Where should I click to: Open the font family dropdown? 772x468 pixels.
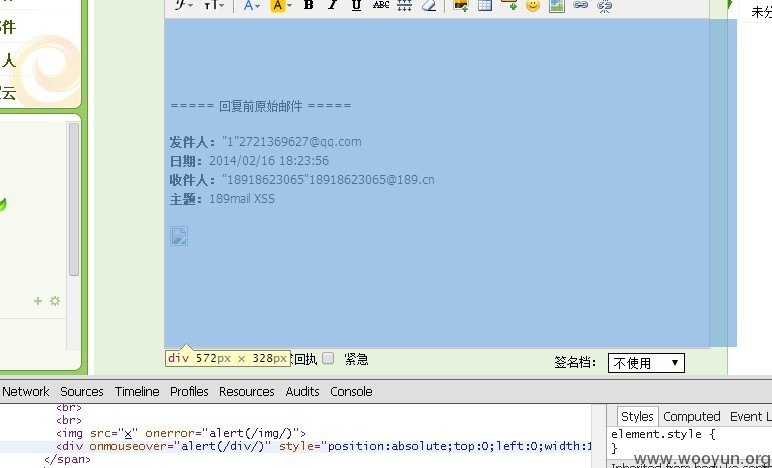click(x=183, y=5)
